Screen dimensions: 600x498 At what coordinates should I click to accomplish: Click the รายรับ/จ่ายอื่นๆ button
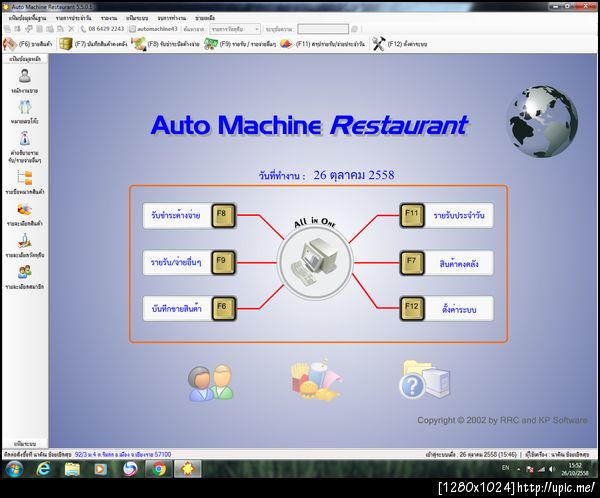tap(177, 263)
